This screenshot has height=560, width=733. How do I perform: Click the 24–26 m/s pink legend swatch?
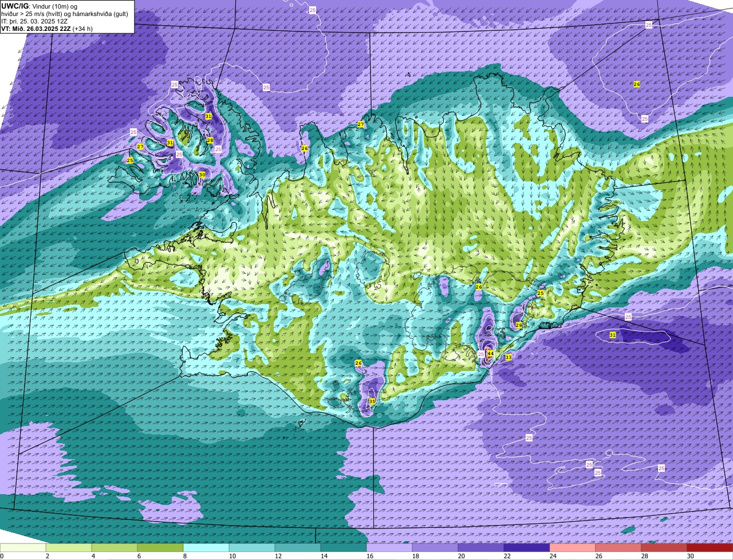(x=573, y=548)
